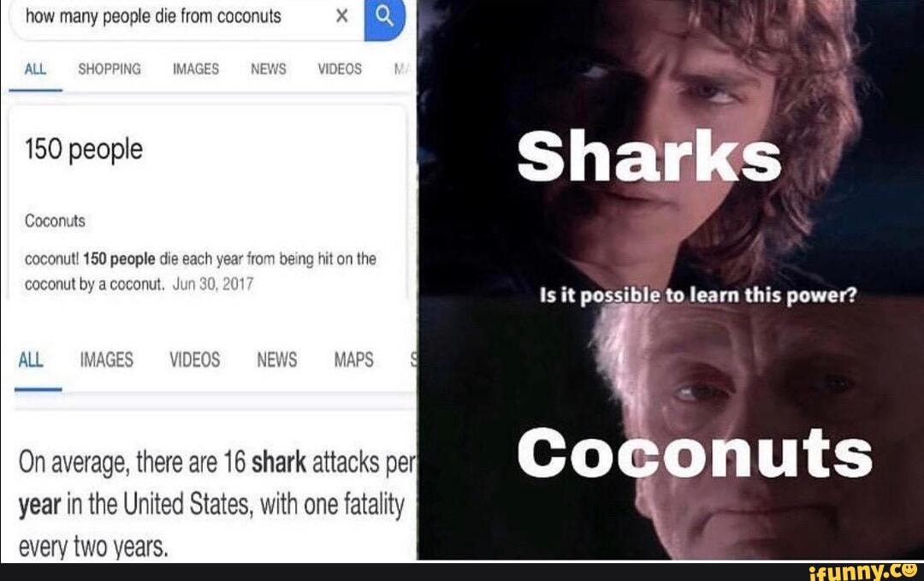Click the Coconuts meme panel image
Screen dimensions: 924x581
point(671,428)
